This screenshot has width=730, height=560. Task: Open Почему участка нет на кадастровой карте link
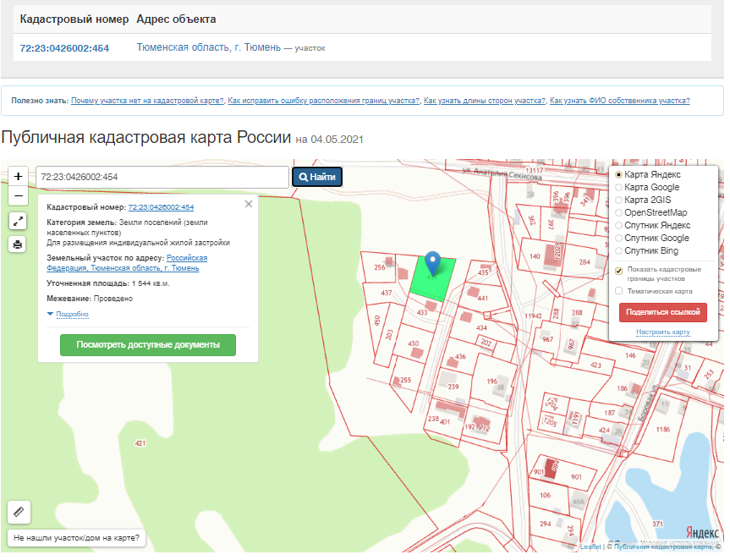point(147,101)
